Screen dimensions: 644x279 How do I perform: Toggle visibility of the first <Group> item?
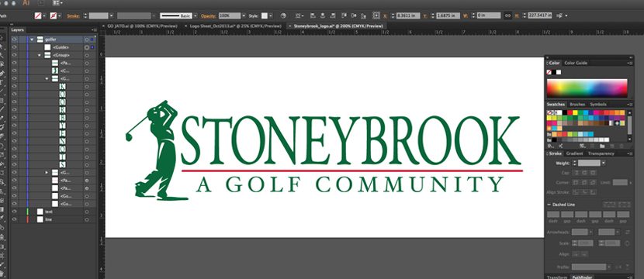(15, 55)
